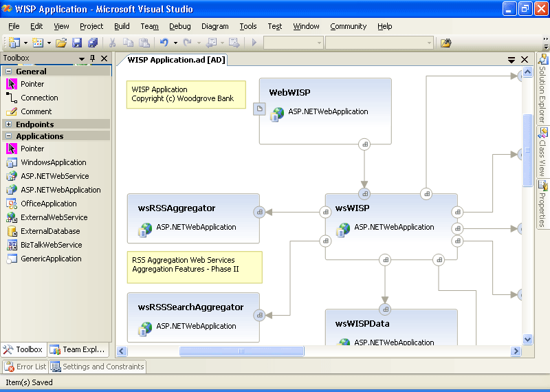Collapse the General toolbox section
The height and width of the screenshot is (392, 550).
(x=8, y=71)
